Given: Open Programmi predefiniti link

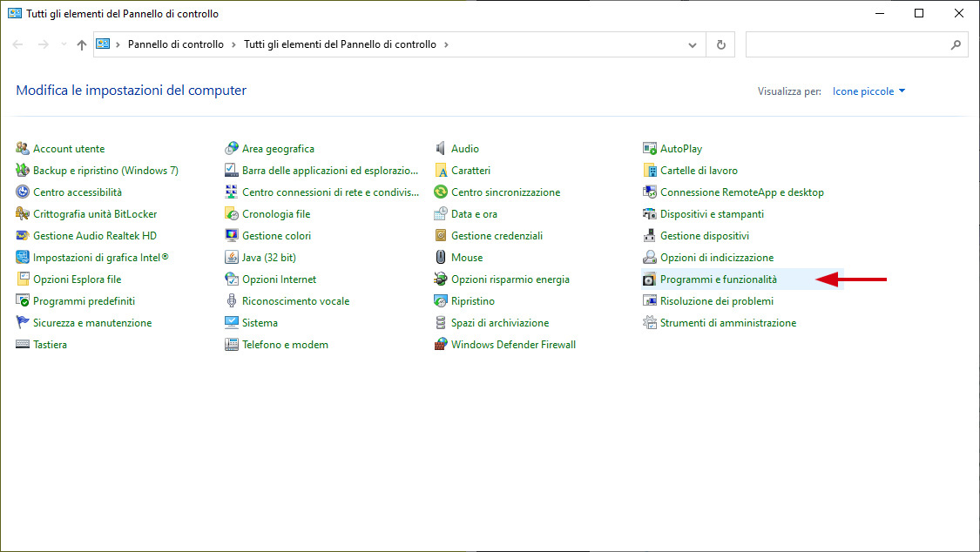Looking at the screenshot, I should click(84, 301).
